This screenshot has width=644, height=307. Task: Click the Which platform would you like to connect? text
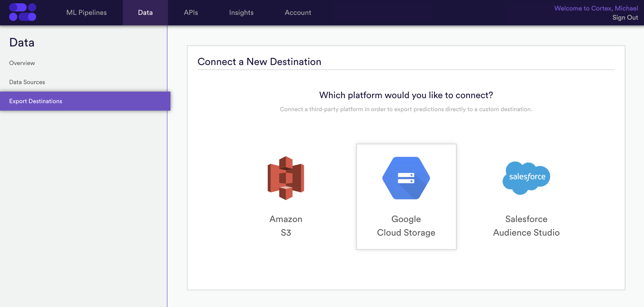pos(406,95)
